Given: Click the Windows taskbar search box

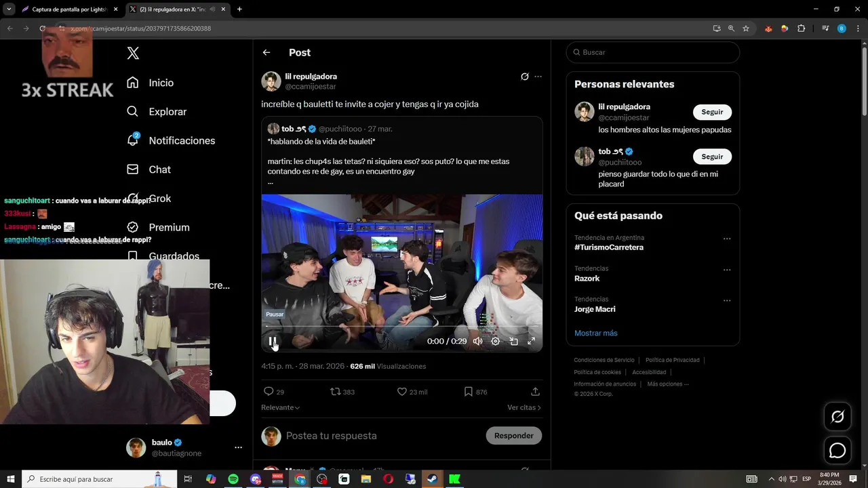Looking at the screenshot, I should coord(98,479).
